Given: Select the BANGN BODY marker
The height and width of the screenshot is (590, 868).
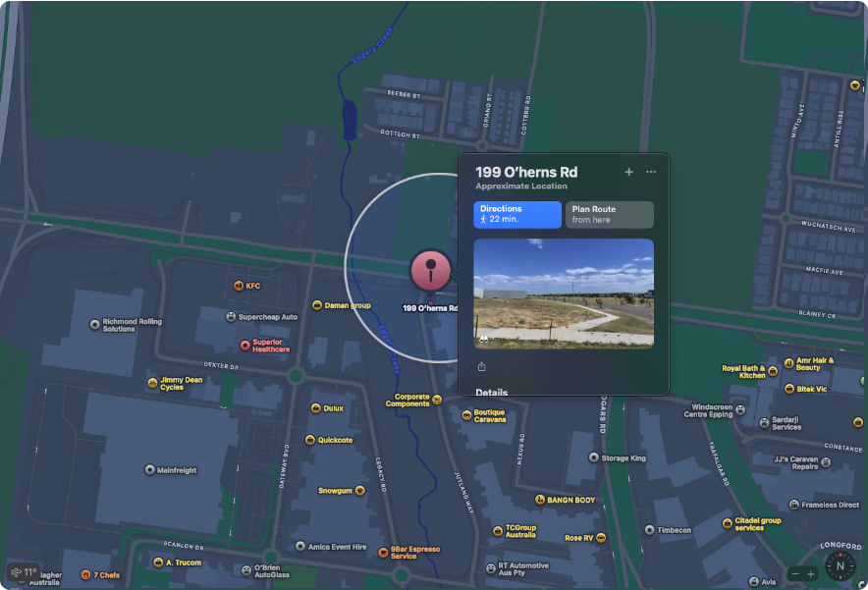Looking at the screenshot, I should tap(540, 500).
